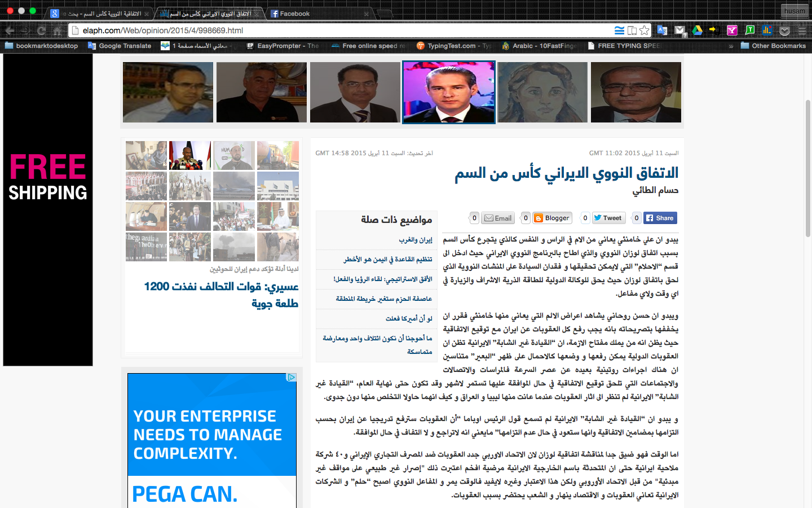
Task: Open related topic link إيران والغرب
Action: 416,240
